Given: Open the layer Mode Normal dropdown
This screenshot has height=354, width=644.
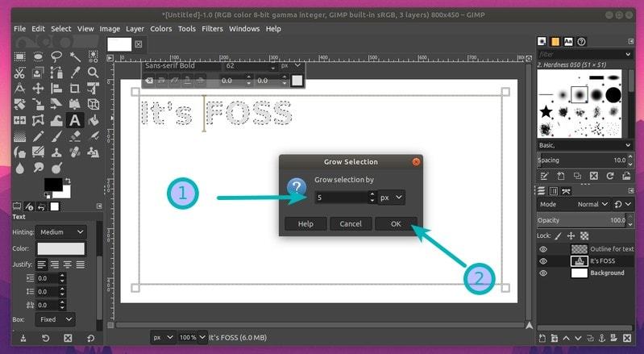Looking at the screenshot, I should point(588,204).
